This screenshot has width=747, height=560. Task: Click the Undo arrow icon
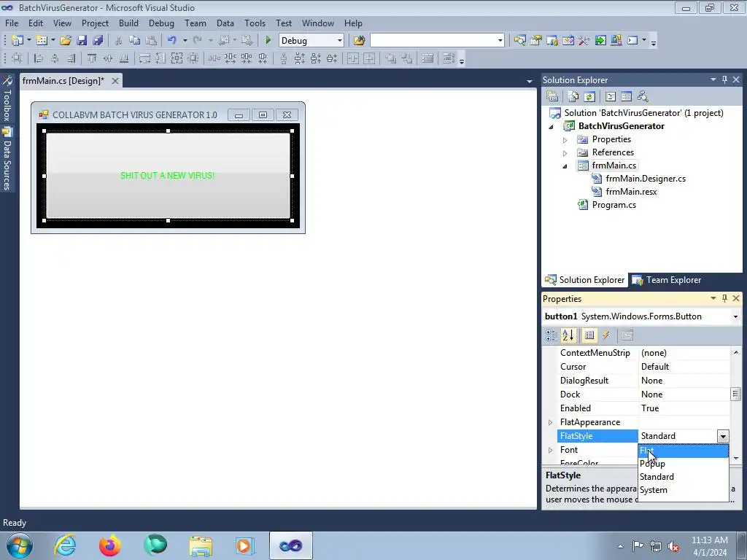pyautogui.click(x=172, y=41)
